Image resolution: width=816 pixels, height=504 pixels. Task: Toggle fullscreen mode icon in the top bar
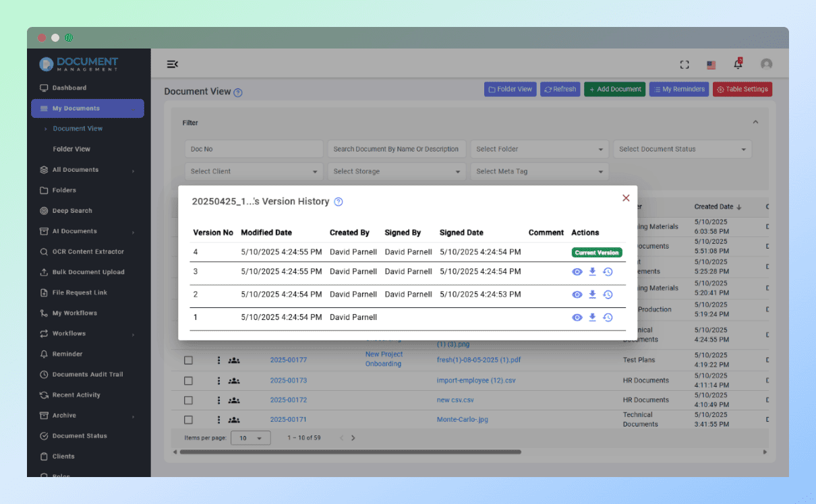[684, 64]
